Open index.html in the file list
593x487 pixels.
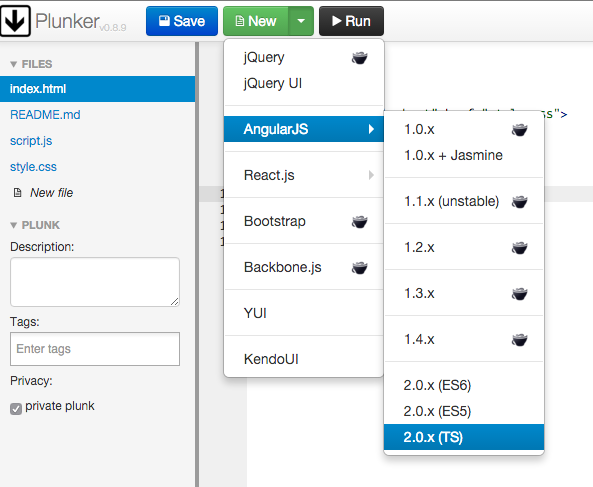(x=98, y=89)
